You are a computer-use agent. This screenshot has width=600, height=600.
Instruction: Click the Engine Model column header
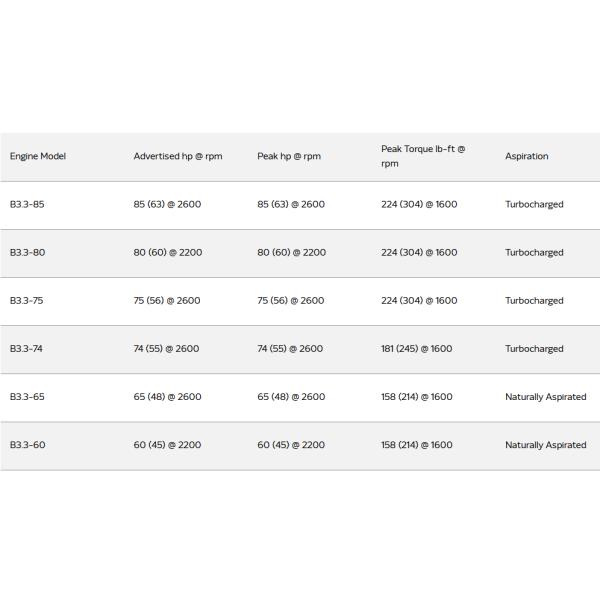pyautogui.click(x=38, y=157)
